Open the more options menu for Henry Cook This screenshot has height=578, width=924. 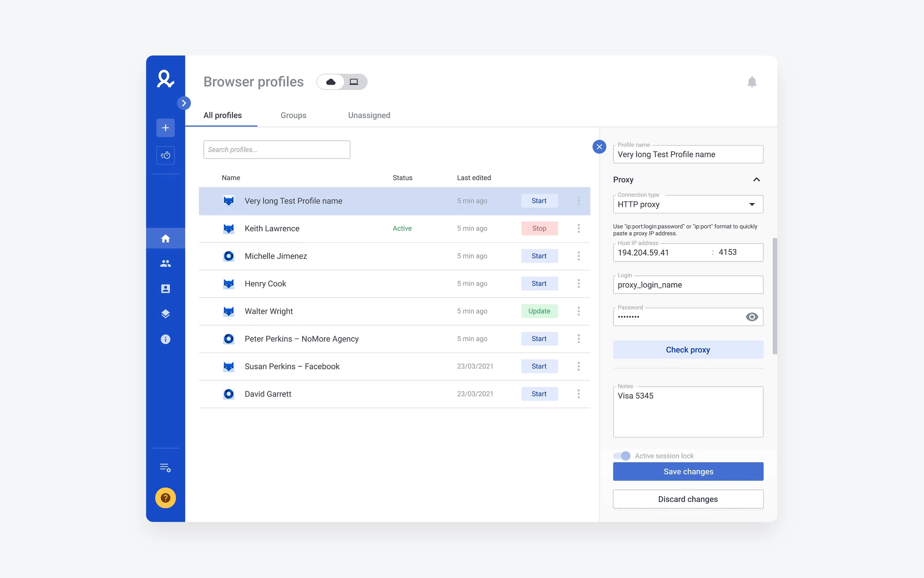coord(578,283)
